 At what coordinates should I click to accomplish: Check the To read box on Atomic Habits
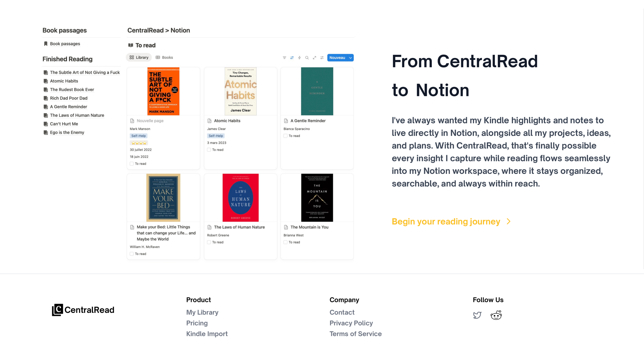pyautogui.click(x=209, y=149)
